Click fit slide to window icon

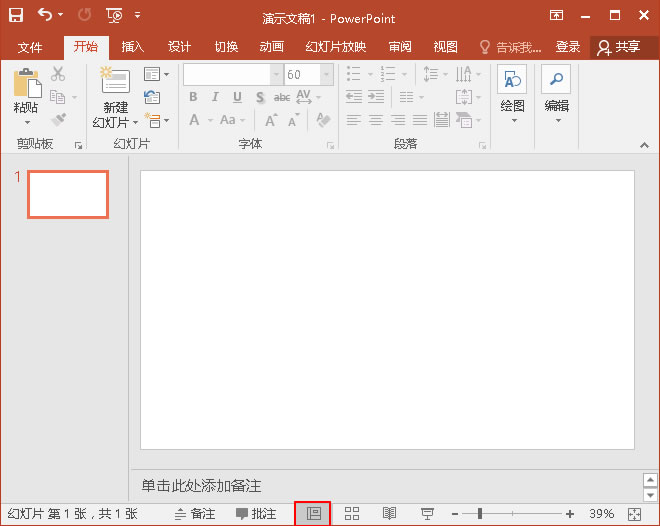(634, 513)
